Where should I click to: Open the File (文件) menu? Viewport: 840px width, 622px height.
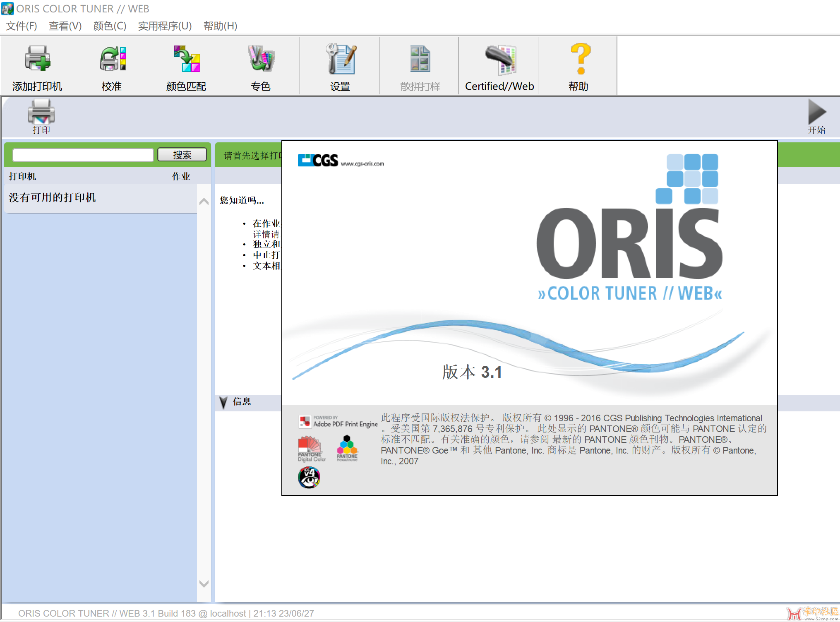tap(22, 26)
